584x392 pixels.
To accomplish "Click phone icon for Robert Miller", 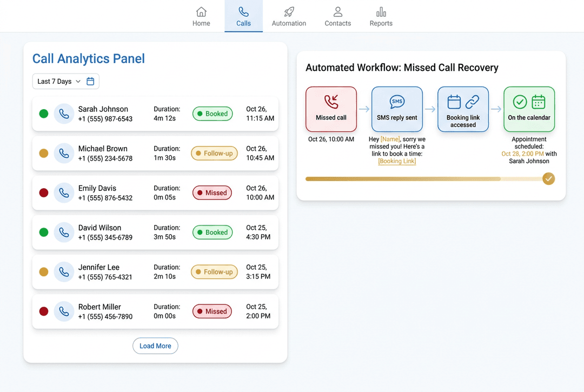I will click(x=64, y=311).
